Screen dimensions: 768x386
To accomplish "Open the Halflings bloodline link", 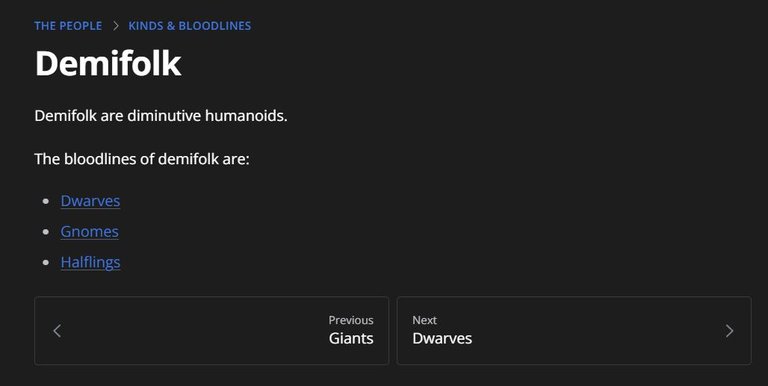I will [91, 262].
